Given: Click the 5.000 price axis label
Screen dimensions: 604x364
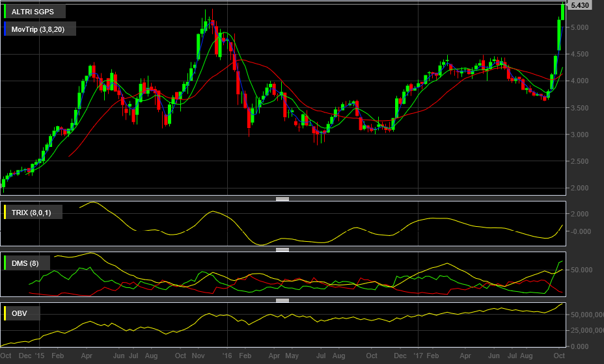Looking at the screenshot, I should [x=579, y=27].
